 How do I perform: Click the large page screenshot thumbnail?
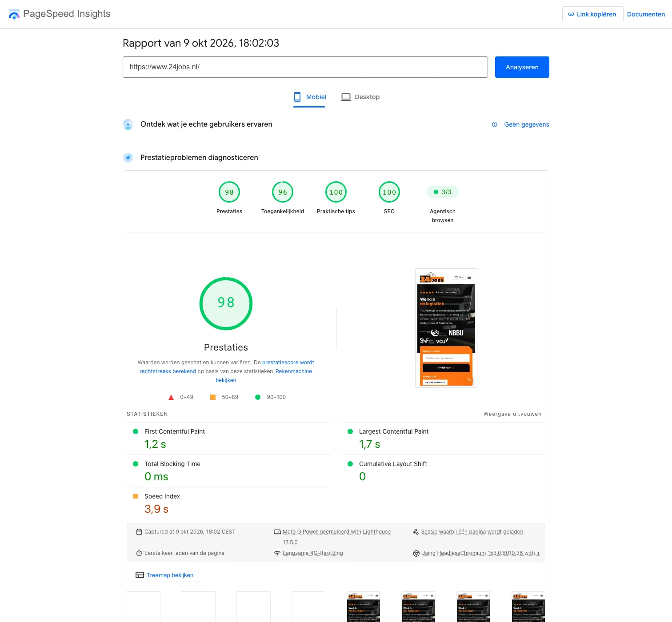[x=446, y=328]
